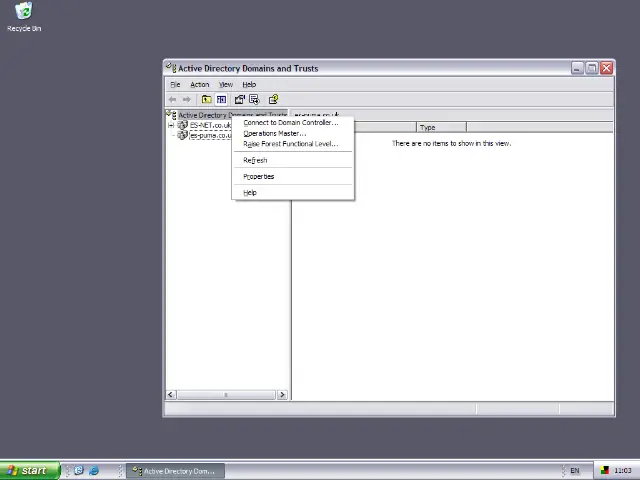Click the es-puma.co.uk domain icon

tap(182, 135)
